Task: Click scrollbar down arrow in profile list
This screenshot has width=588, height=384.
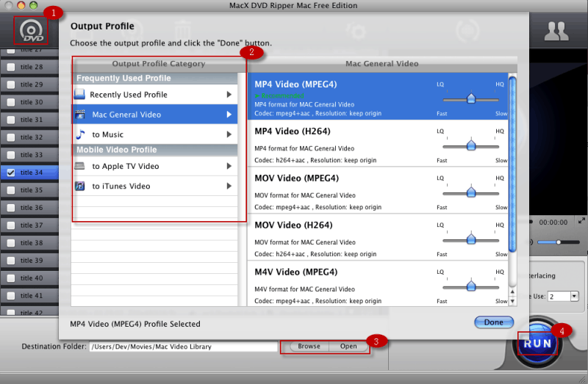Action: pos(512,301)
